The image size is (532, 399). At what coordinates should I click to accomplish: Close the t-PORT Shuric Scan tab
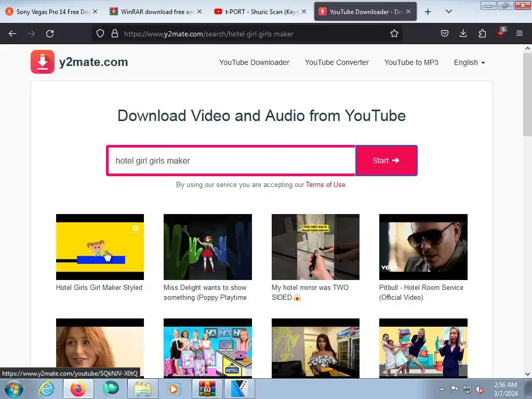(x=304, y=11)
